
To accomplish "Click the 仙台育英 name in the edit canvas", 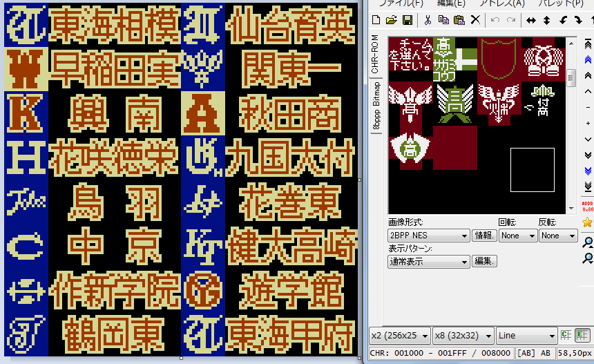I will tap(291, 25).
